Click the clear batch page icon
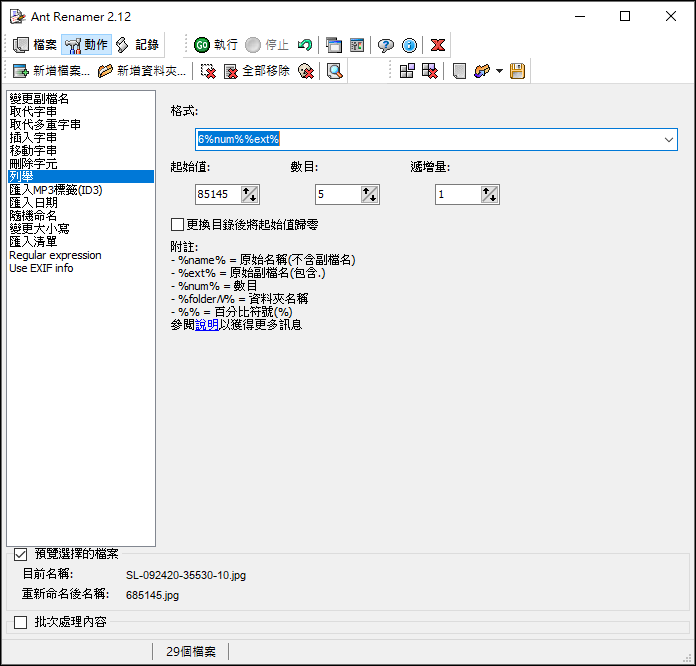Viewport: 696px width, 666px height. pyautogui.click(x=459, y=71)
